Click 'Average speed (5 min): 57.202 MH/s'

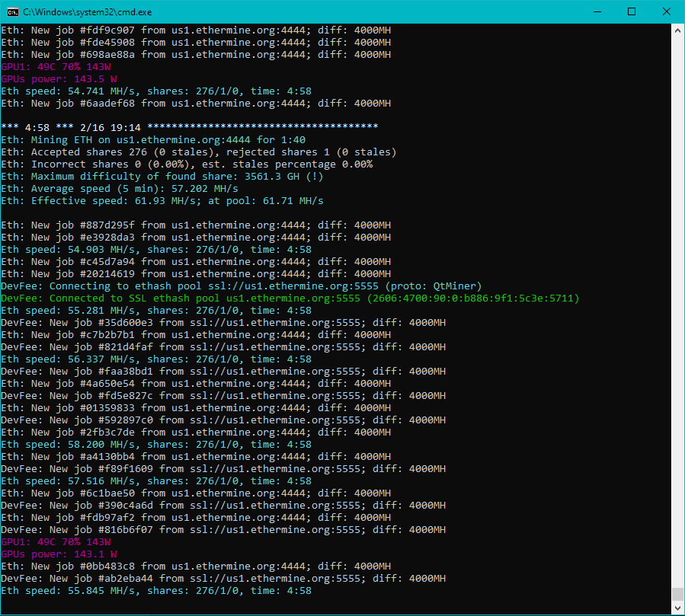(x=120, y=189)
